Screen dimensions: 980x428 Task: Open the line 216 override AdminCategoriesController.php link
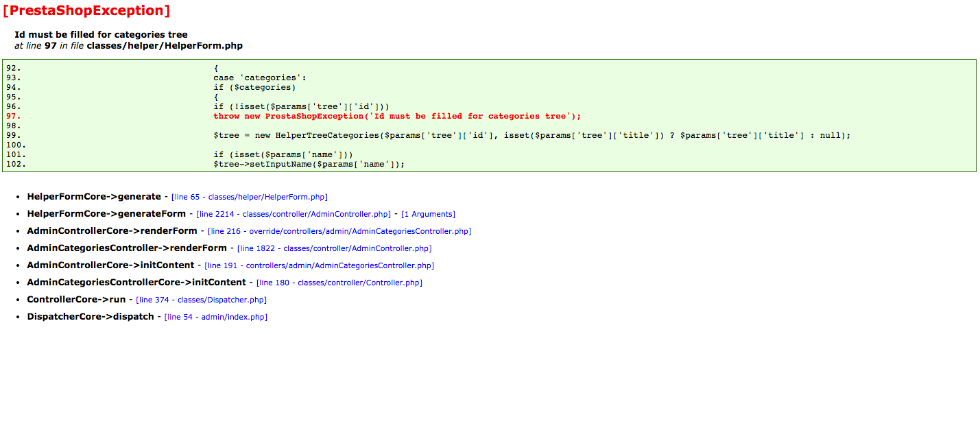[339, 231]
